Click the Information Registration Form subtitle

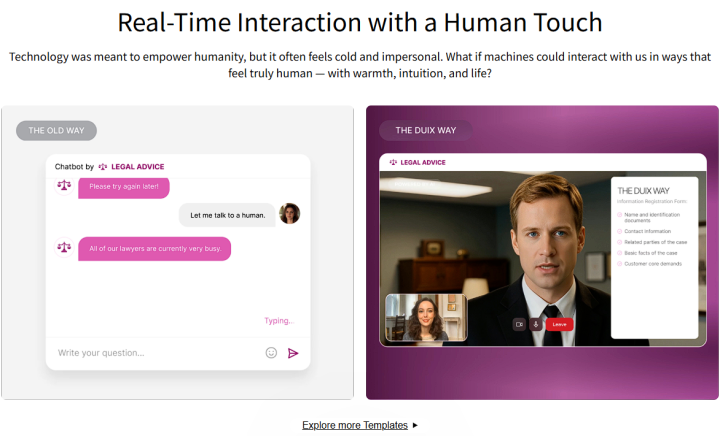pyautogui.click(x=652, y=201)
